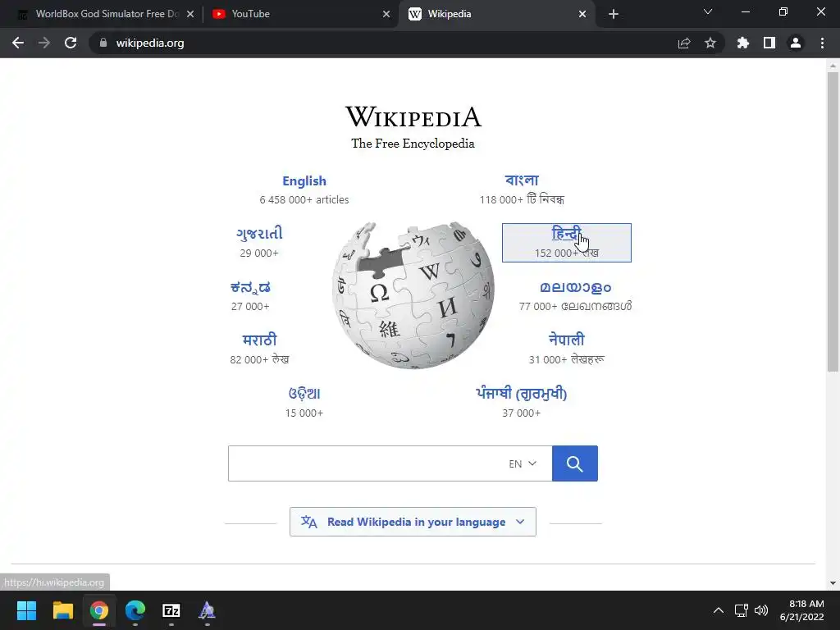Switch to WorldBox God Simulator tab
The image size is (840, 630).
coord(106,14)
